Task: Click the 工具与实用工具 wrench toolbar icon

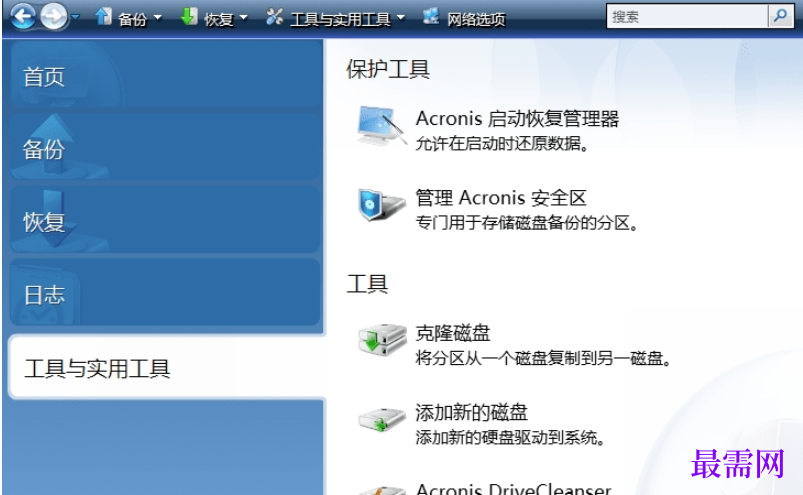Action: pos(274,17)
